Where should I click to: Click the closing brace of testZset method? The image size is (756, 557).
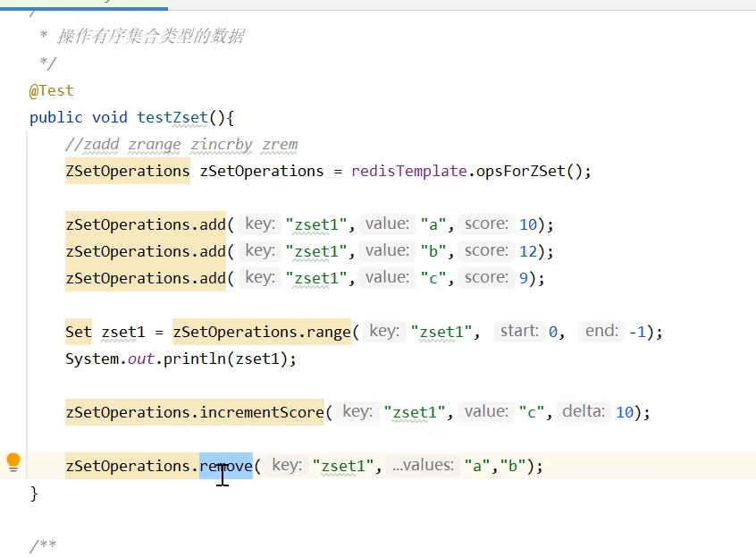(34, 493)
